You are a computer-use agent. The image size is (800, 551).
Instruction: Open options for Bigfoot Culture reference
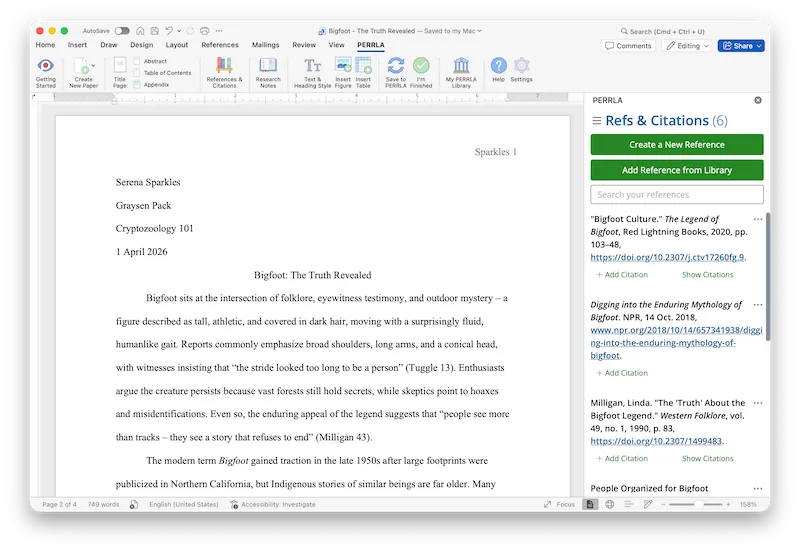(x=758, y=219)
